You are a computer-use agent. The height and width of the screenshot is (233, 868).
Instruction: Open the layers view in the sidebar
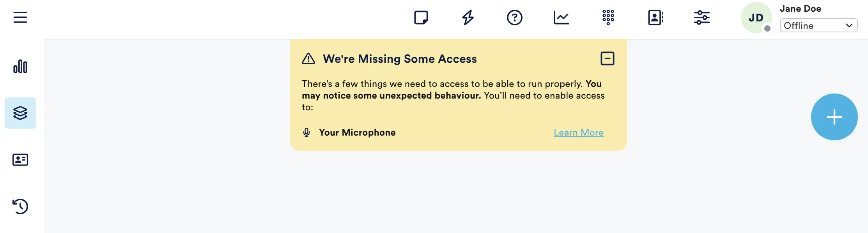[x=20, y=113]
